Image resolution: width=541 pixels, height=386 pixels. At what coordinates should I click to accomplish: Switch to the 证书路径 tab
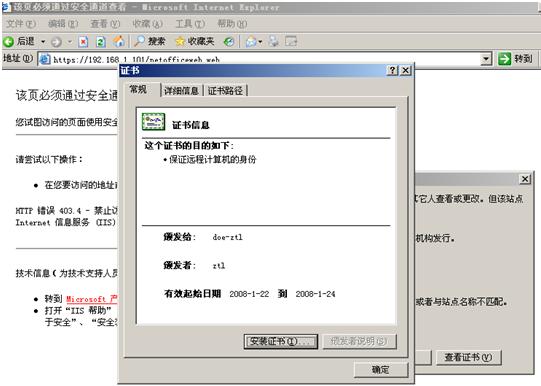coord(225,91)
